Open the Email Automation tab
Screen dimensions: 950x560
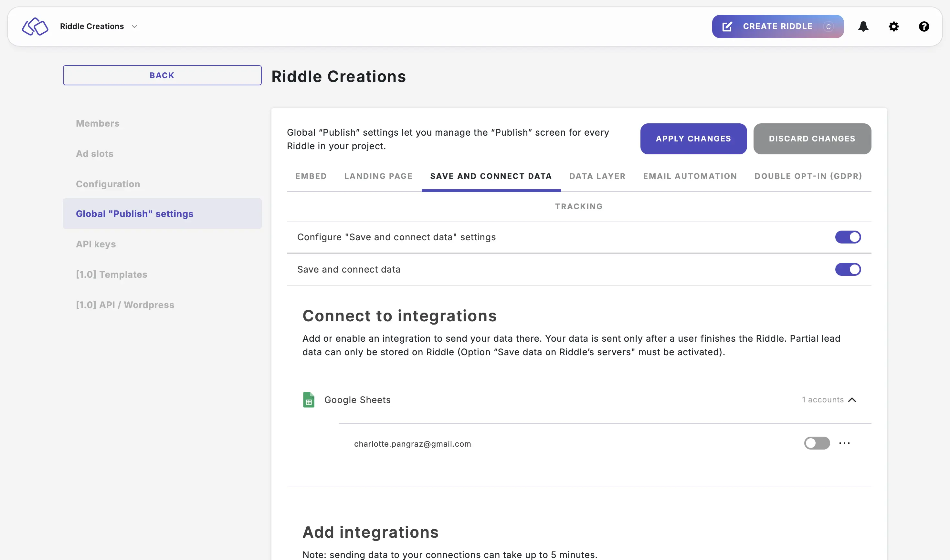(x=690, y=176)
